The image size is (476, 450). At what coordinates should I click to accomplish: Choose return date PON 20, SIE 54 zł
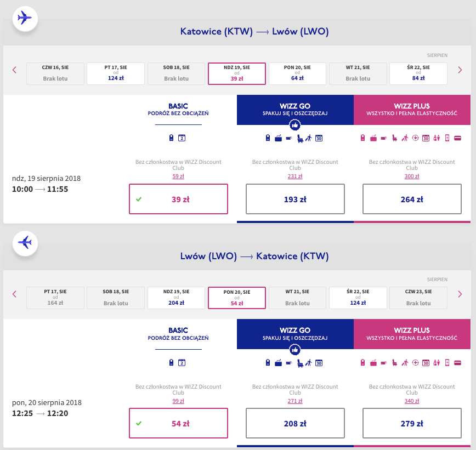coord(237,298)
